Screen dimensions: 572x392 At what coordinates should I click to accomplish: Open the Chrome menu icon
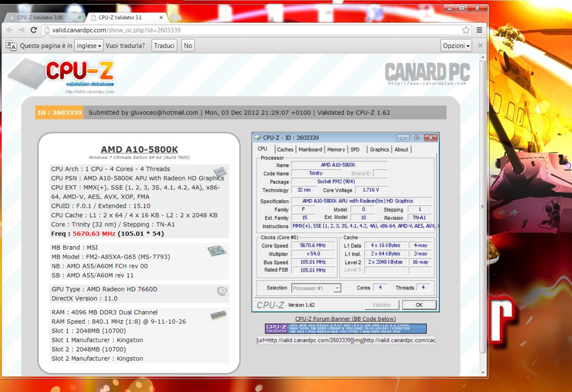479,30
